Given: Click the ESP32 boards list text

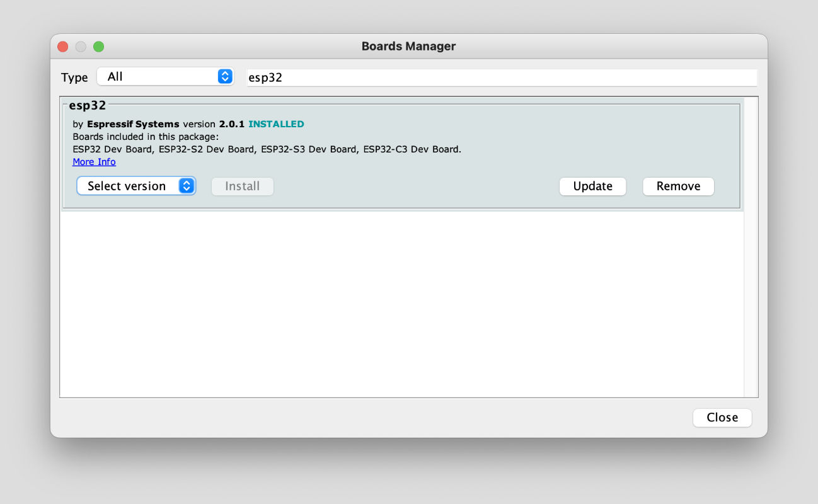Looking at the screenshot, I should [x=267, y=149].
